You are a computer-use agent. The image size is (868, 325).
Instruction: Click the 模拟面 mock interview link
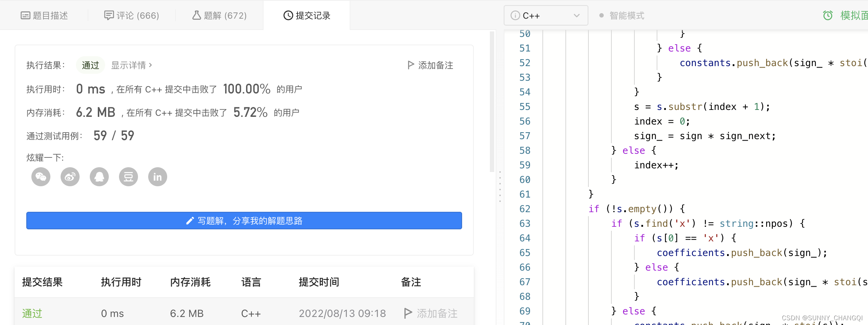(854, 15)
